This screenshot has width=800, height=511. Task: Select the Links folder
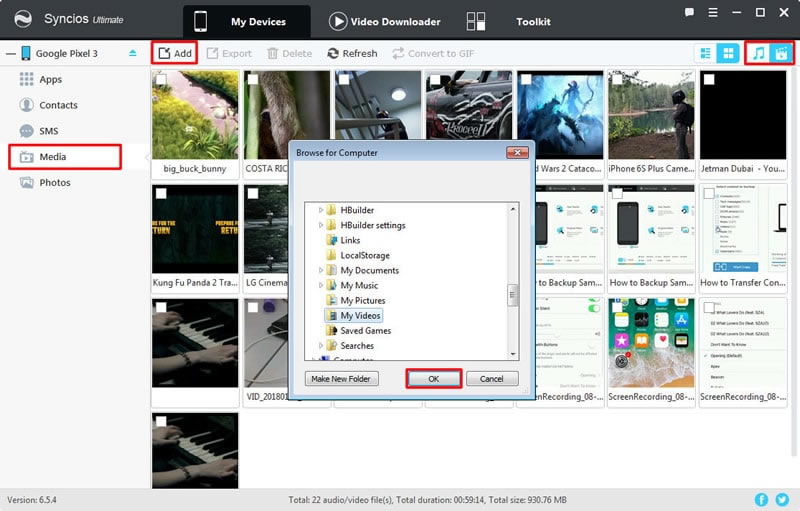click(x=343, y=240)
